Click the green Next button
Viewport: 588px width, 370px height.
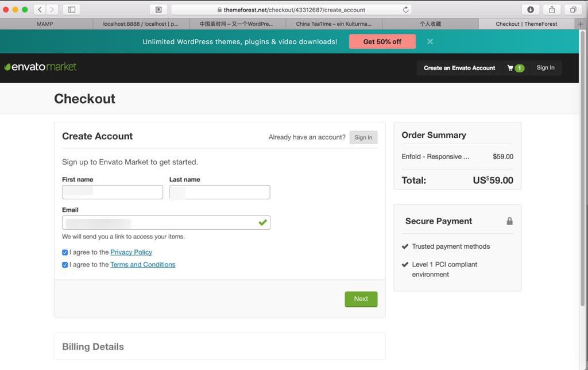[361, 299]
